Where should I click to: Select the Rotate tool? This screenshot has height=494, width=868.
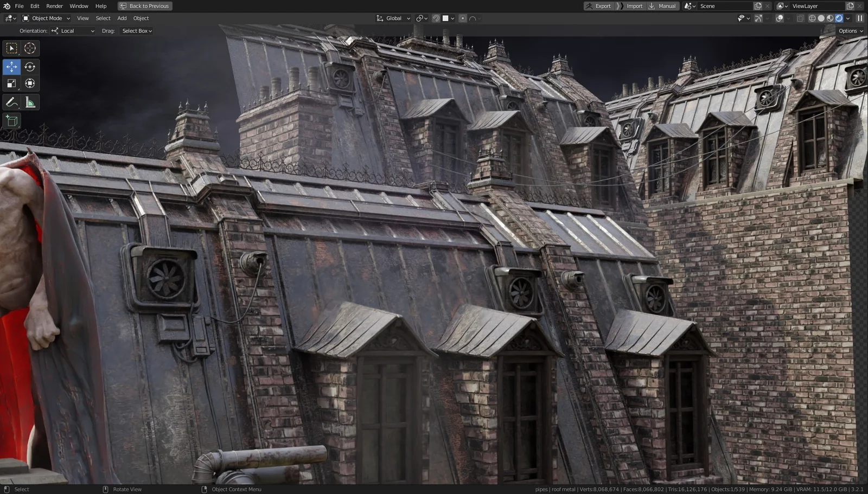pyautogui.click(x=29, y=67)
